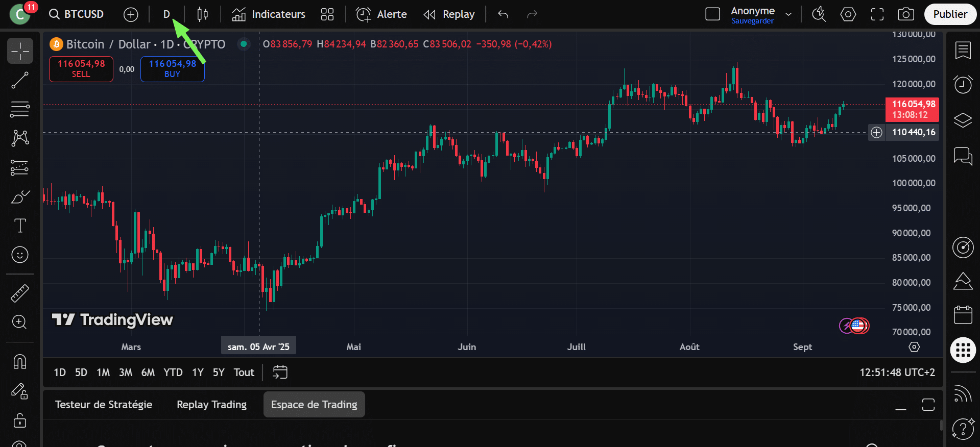The width and height of the screenshot is (980, 447).
Task: Click the Publier button
Action: pyautogui.click(x=950, y=14)
